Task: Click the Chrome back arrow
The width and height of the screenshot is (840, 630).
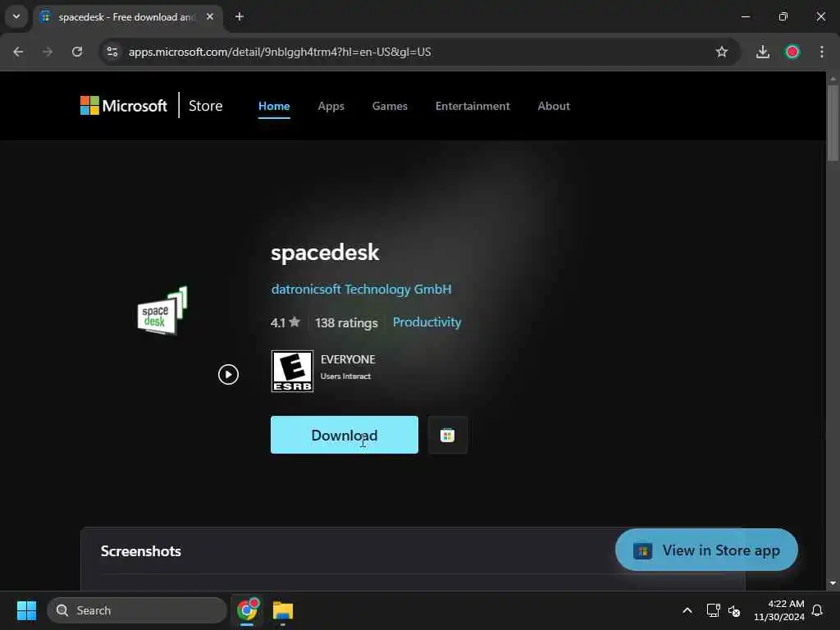Action: [x=18, y=52]
